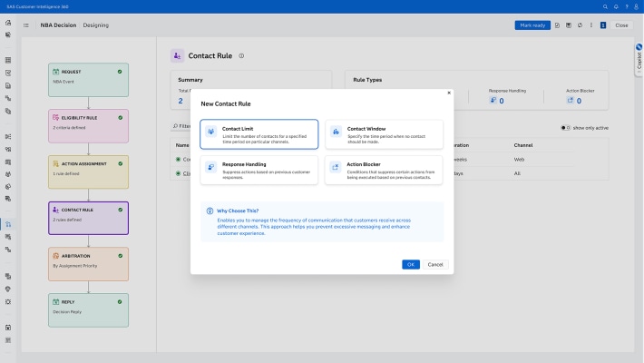Open the more options kebab menu
Screen dimensions: 644x363
click(590, 25)
